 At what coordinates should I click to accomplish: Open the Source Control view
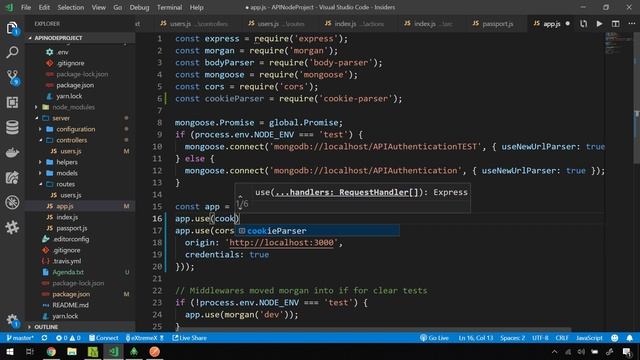tap(13, 78)
